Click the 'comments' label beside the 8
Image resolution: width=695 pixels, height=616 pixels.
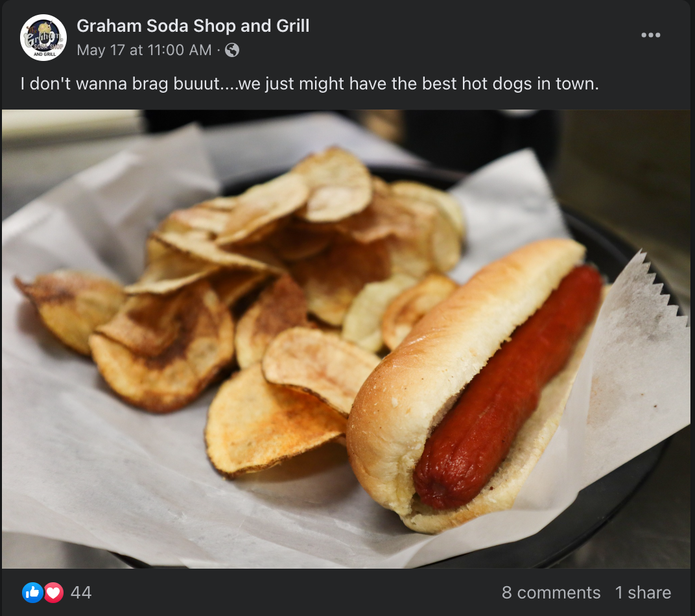558,593
